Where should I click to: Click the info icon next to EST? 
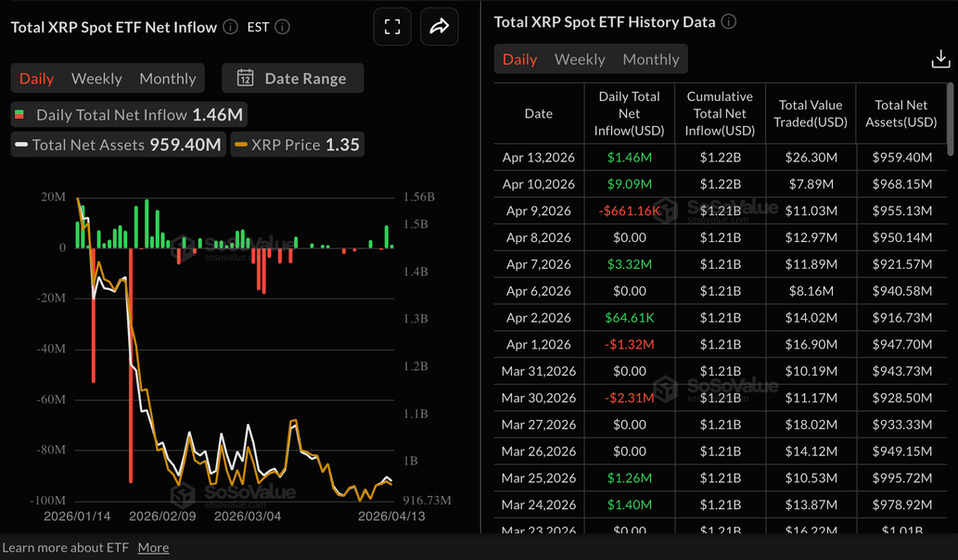(283, 27)
